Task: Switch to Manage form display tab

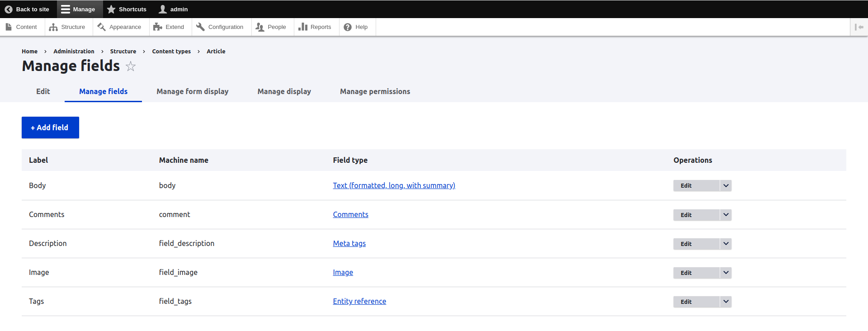Action: pos(193,91)
